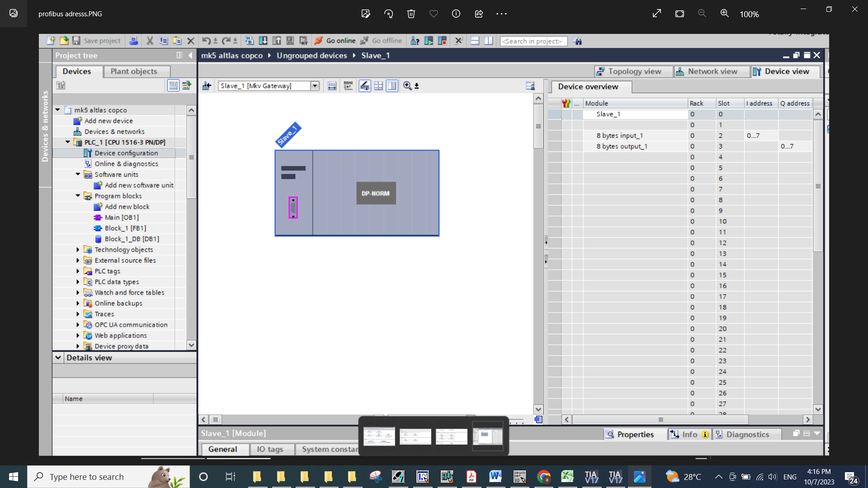Click the Download to device icon
Screen dimensions: 868x488
point(263,41)
